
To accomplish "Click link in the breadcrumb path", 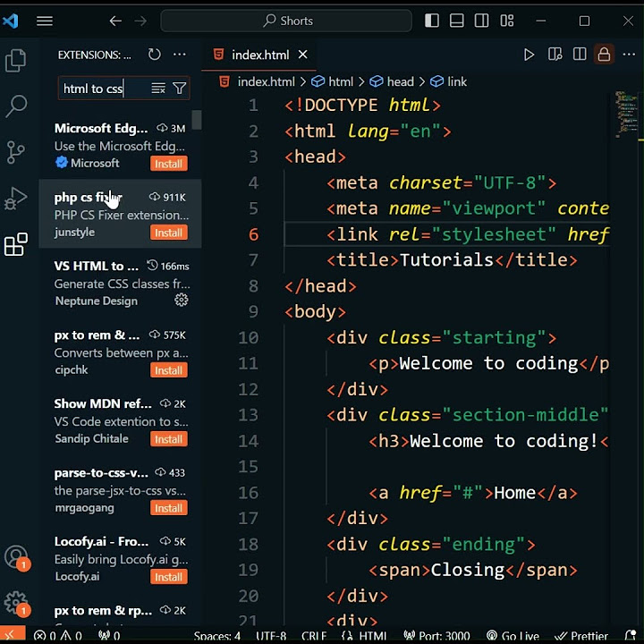I will (x=457, y=81).
